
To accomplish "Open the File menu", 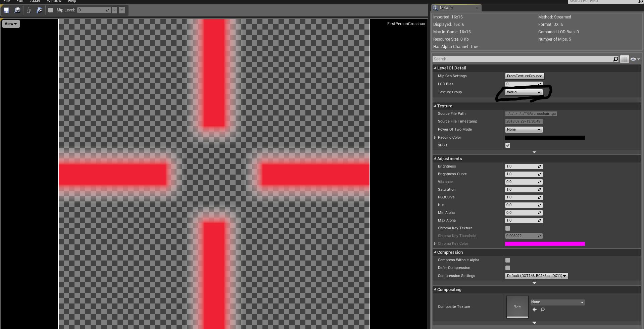I will click(x=6, y=1).
